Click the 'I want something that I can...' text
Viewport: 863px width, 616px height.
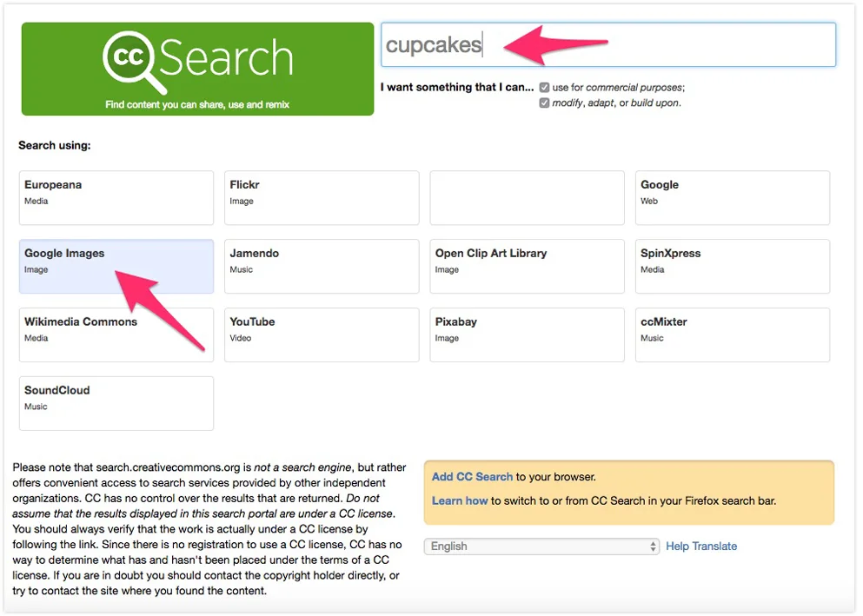(x=457, y=87)
